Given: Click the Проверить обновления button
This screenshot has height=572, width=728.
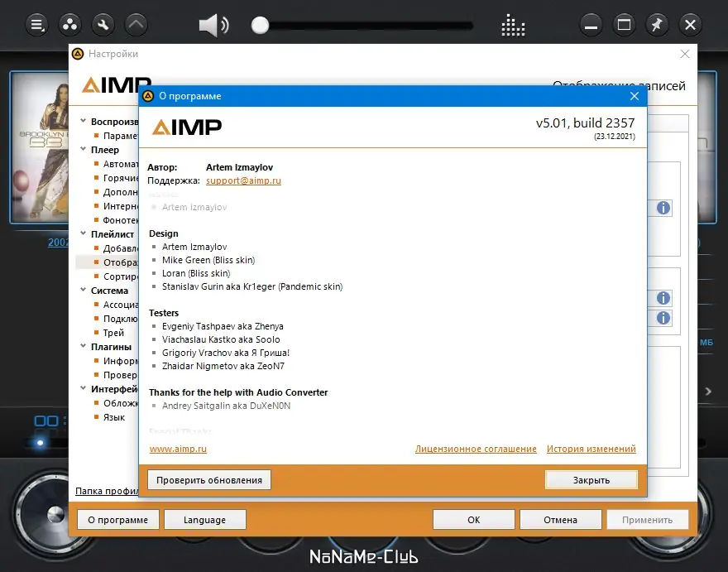Looking at the screenshot, I should tap(209, 480).
